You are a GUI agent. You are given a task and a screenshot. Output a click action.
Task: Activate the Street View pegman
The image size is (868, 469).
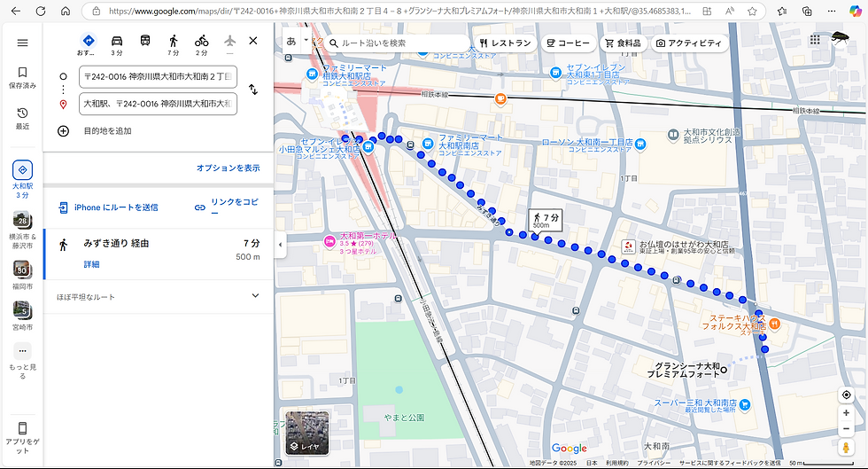click(x=846, y=448)
